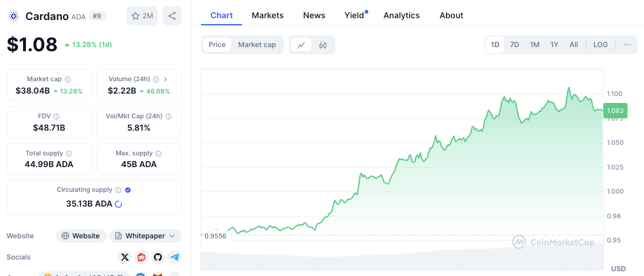
Task: Set chart range to 7D
Action: [514, 45]
